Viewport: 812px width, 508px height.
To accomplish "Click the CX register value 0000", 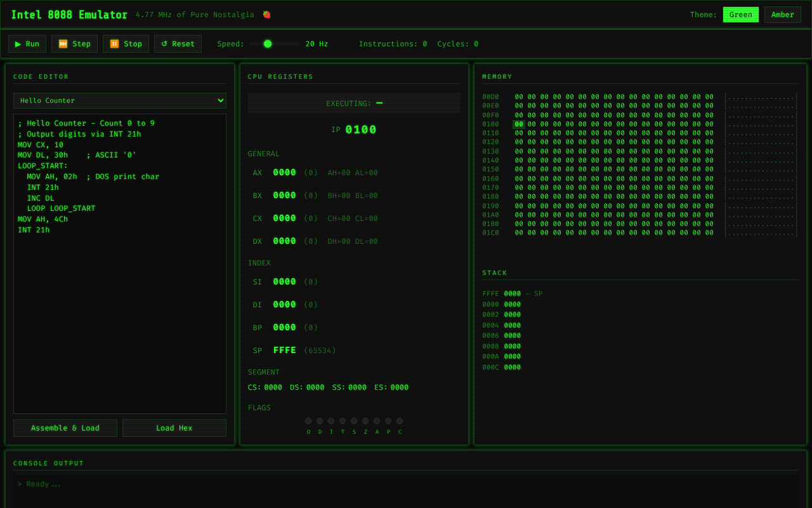I will click(284, 218).
